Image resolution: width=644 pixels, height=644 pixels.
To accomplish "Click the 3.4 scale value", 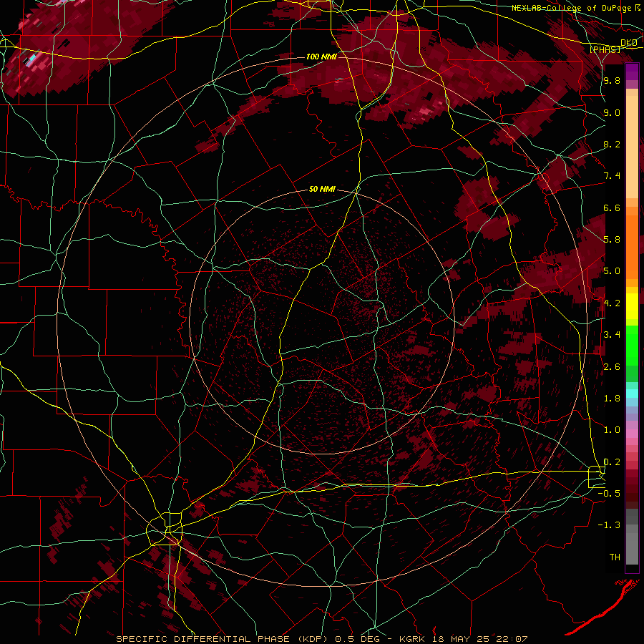I will 612,335.
